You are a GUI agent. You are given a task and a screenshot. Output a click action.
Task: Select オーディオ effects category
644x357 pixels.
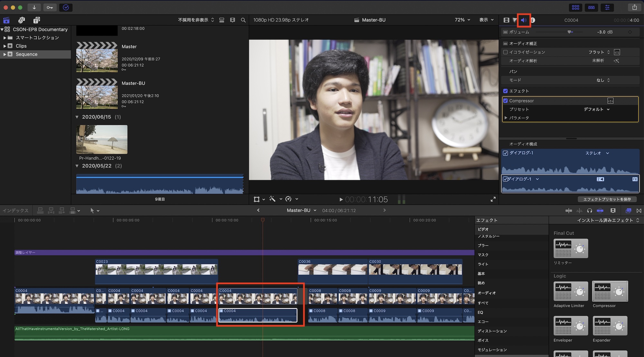click(x=487, y=293)
